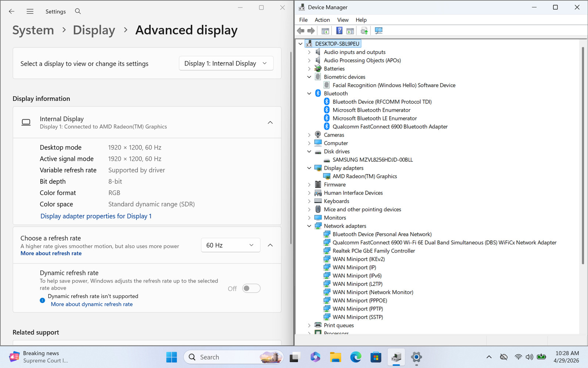This screenshot has width=588, height=368.
Task: Expand the Audio inputs and outputs node
Action: [x=309, y=52]
